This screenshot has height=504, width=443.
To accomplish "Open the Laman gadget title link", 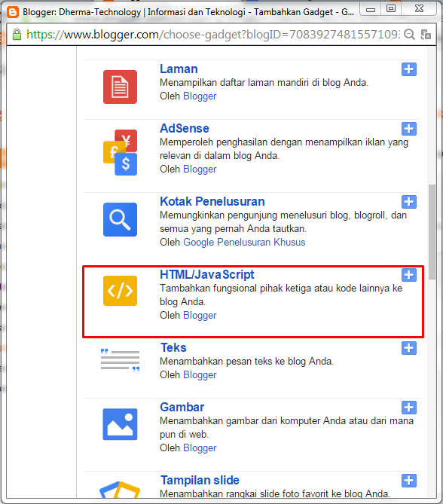I will point(179,69).
